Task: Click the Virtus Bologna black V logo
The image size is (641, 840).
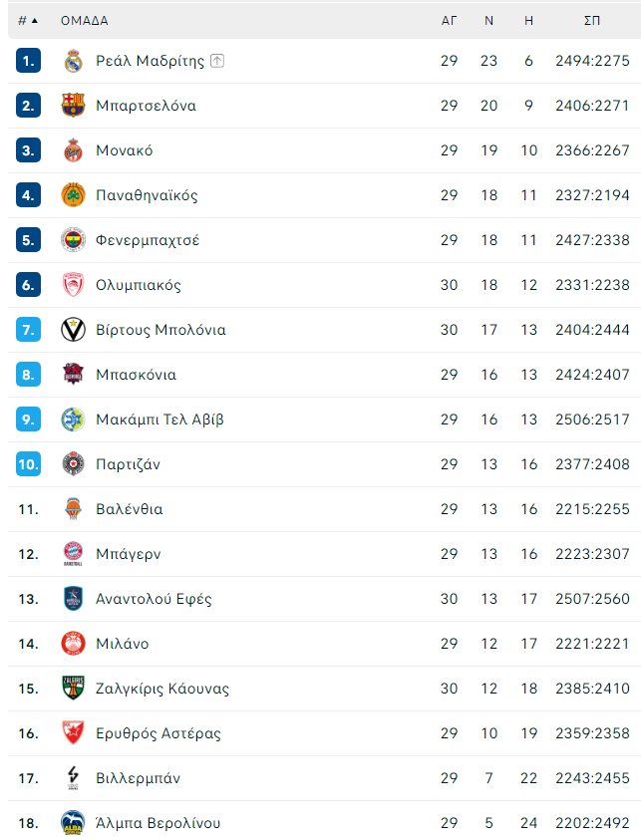Action: click(x=74, y=330)
